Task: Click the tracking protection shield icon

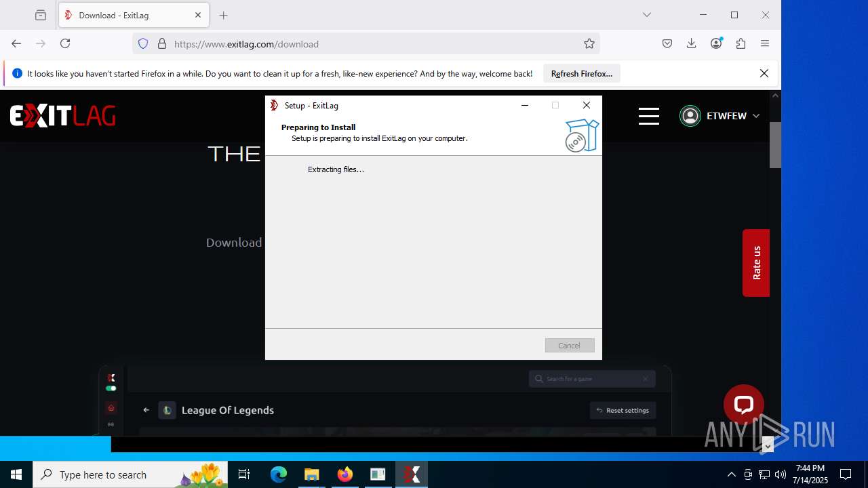Action: tap(143, 44)
